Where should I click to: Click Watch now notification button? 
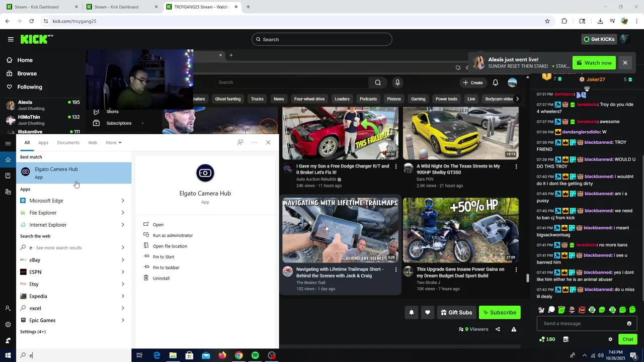coord(594,63)
